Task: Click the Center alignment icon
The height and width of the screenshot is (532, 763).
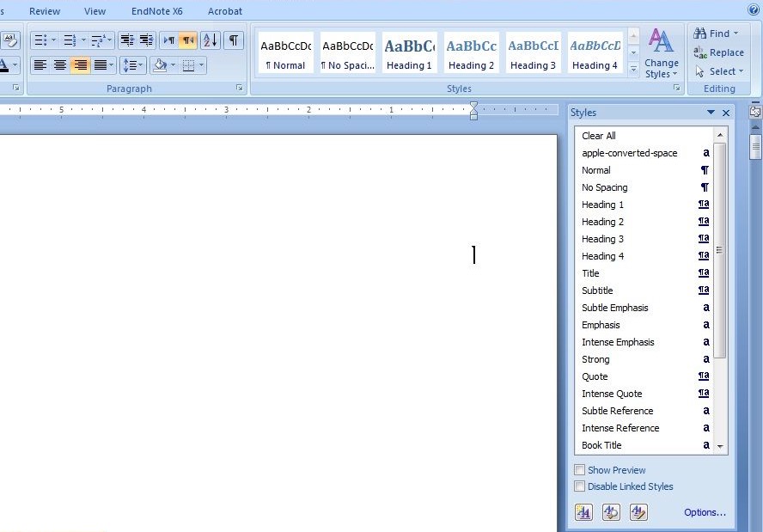Action: [x=60, y=65]
